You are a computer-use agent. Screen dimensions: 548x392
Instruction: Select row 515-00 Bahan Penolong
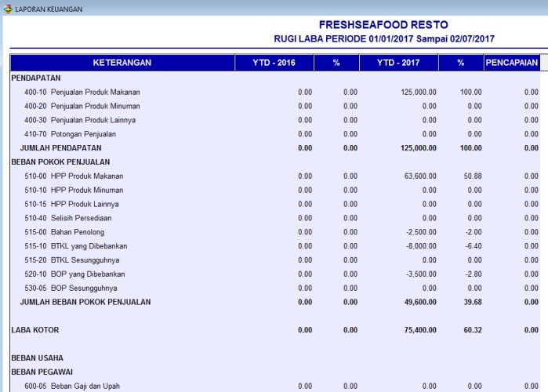(x=275, y=232)
